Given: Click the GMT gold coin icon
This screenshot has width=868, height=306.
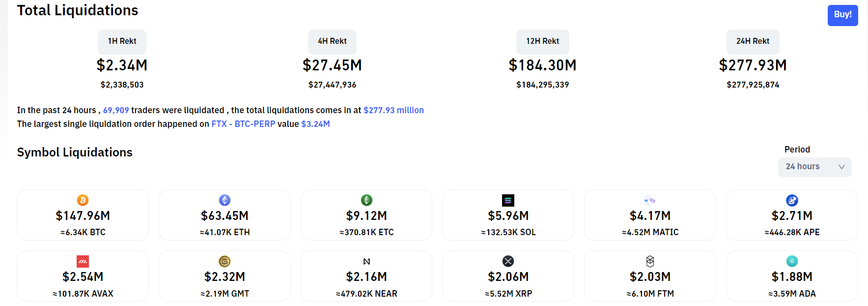Looking at the screenshot, I should click(x=224, y=261).
